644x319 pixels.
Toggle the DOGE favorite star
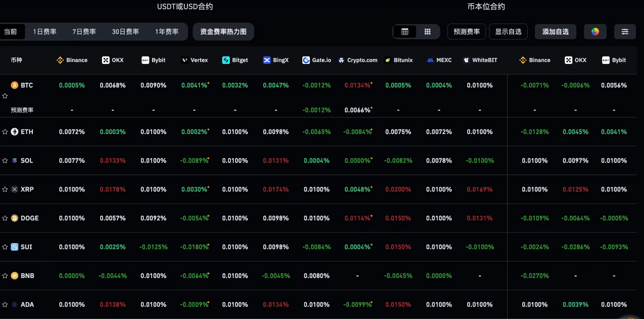(x=5, y=218)
